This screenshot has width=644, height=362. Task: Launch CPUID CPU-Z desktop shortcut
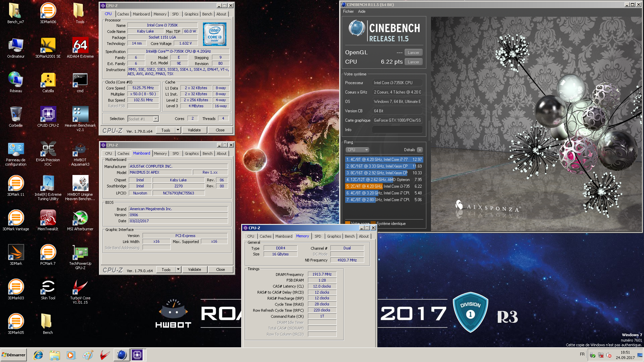pyautogui.click(x=48, y=117)
